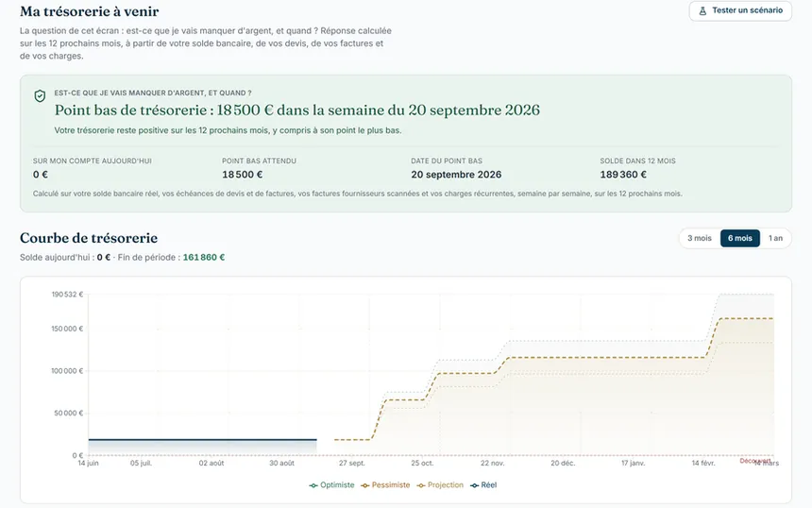Click the x-axis date '02 août'
This screenshot has height=508, width=812.
(211, 463)
